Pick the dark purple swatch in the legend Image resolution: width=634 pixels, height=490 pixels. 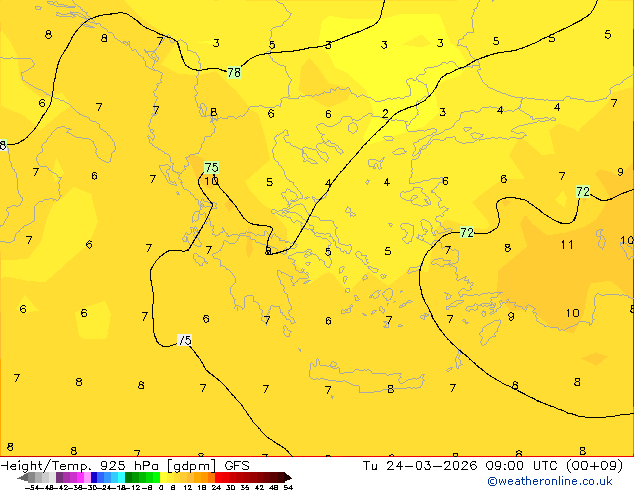pos(59,477)
